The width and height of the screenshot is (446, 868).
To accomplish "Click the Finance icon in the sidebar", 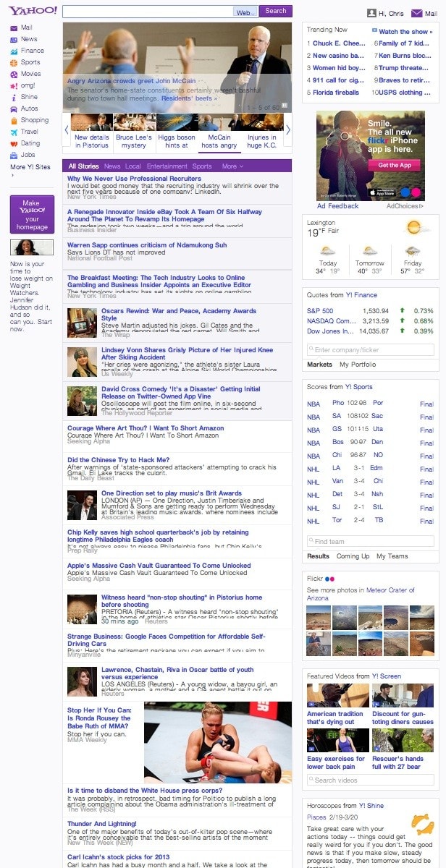I will coord(14,51).
